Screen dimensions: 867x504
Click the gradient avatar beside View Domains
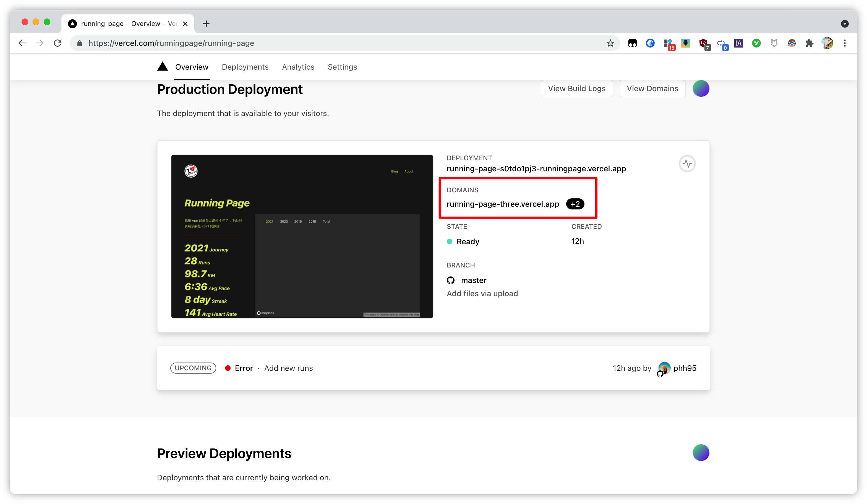coord(701,89)
